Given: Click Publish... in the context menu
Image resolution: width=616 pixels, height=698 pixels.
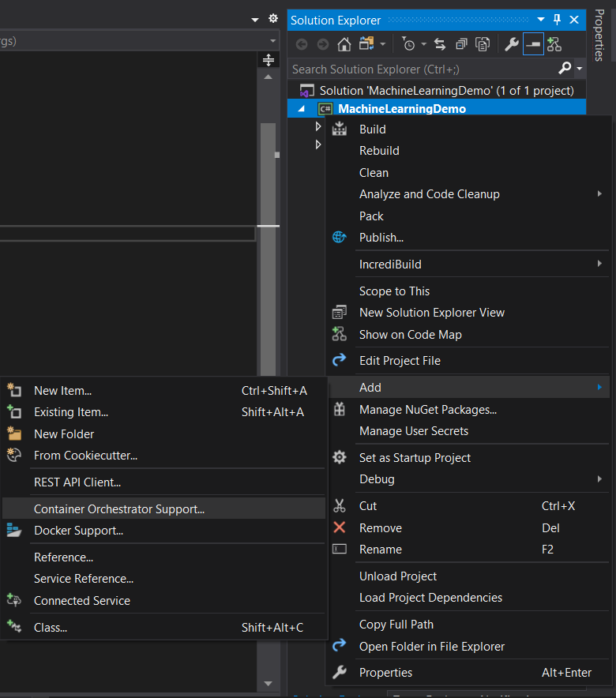Looking at the screenshot, I should pyautogui.click(x=468, y=237).
